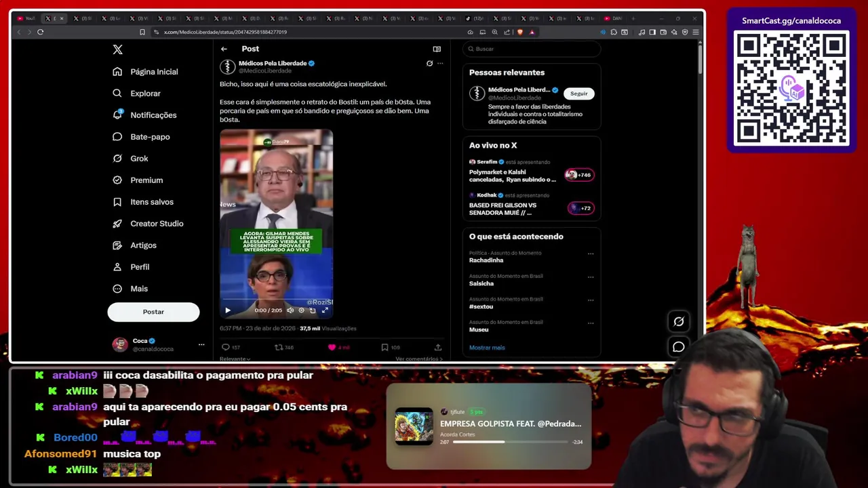
Task: Click browser address bar URL
Action: click(225, 32)
